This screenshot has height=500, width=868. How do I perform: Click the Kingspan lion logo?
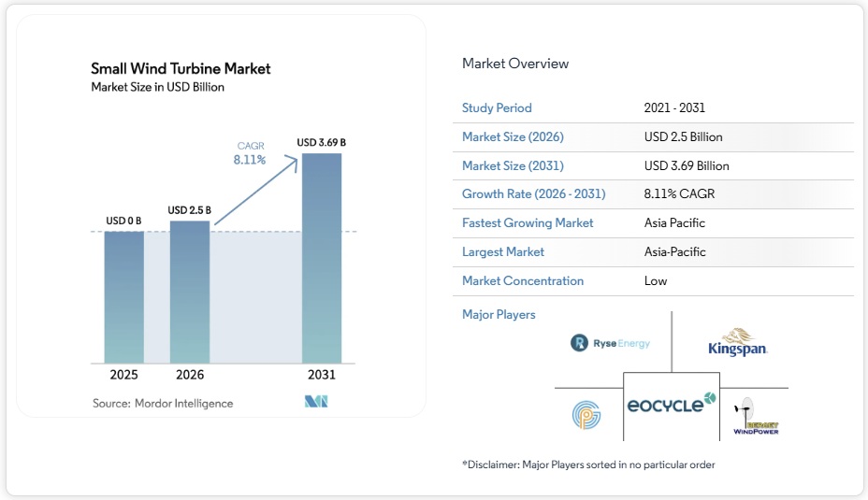tap(738, 343)
